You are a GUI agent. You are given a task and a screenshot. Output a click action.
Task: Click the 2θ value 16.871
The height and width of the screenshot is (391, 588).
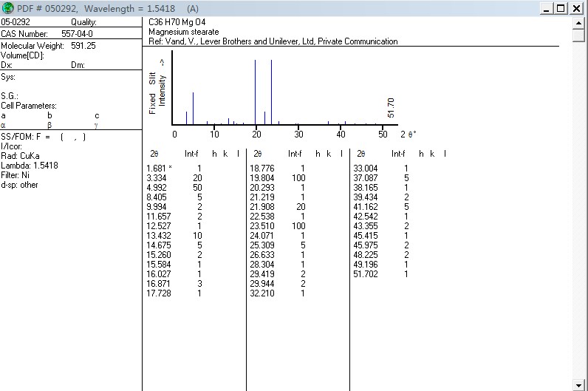pos(159,284)
